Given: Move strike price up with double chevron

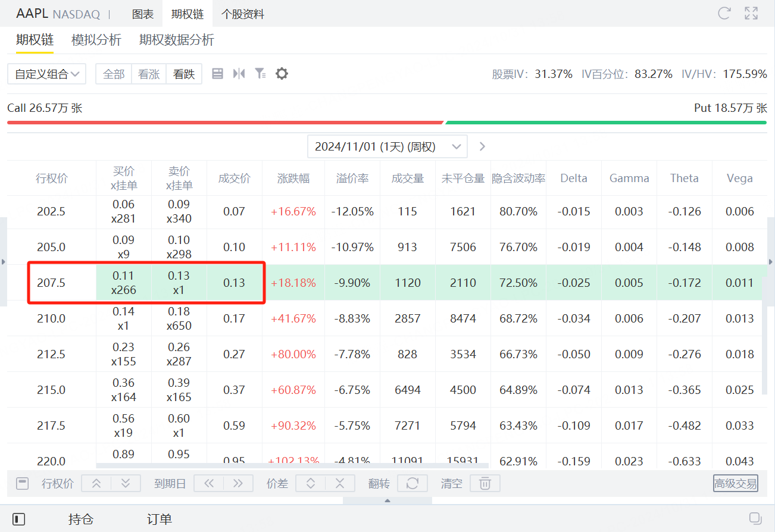Looking at the screenshot, I should [96, 483].
